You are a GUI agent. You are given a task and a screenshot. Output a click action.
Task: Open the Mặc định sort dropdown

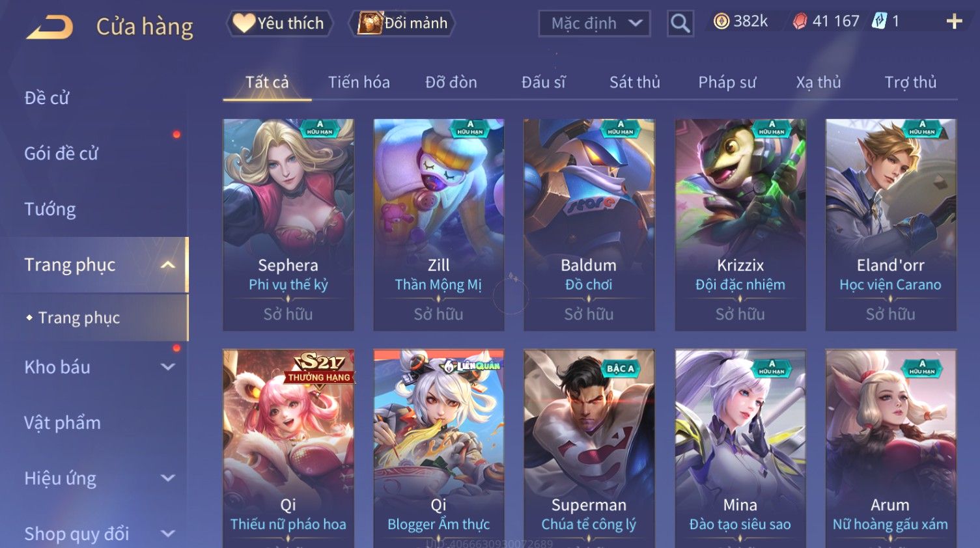click(x=594, y=23)
